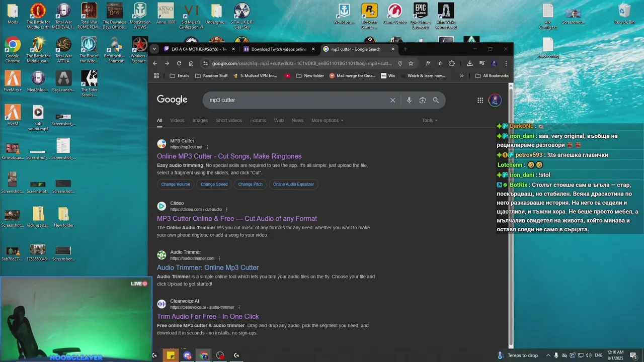Close the mp3 cutter Google Search tab

coord(393,49)
